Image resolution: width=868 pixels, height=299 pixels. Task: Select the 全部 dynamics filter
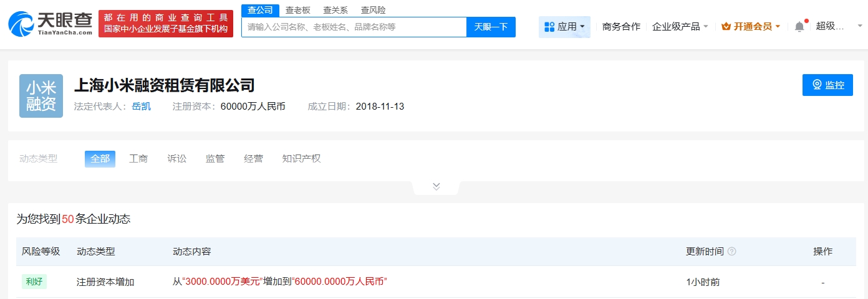[100, 159]
